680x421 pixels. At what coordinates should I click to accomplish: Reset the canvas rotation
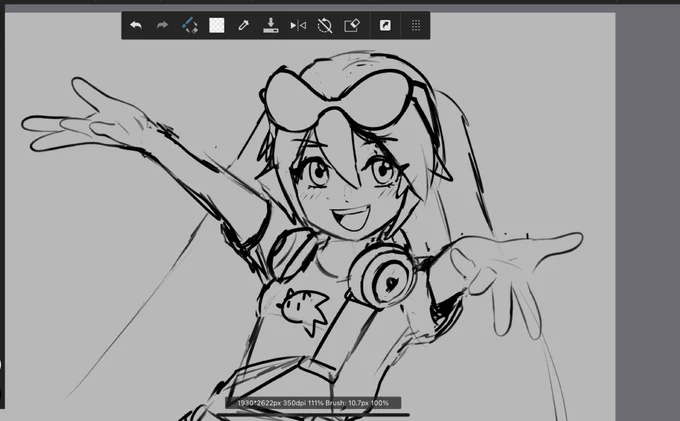(325, 26)
